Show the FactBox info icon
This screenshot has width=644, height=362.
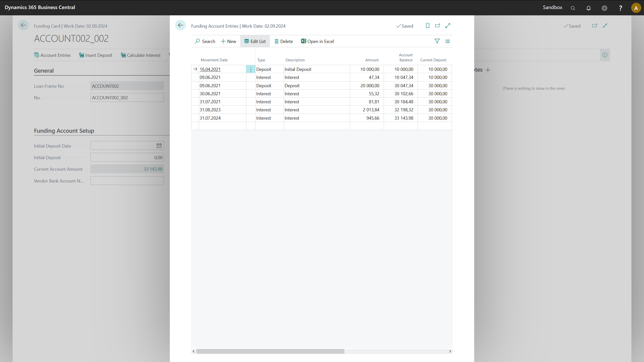(x=605, y=55)
